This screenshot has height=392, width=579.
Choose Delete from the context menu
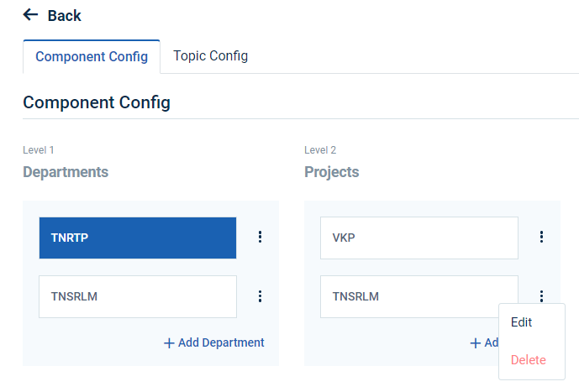click(x=529, y=360)
